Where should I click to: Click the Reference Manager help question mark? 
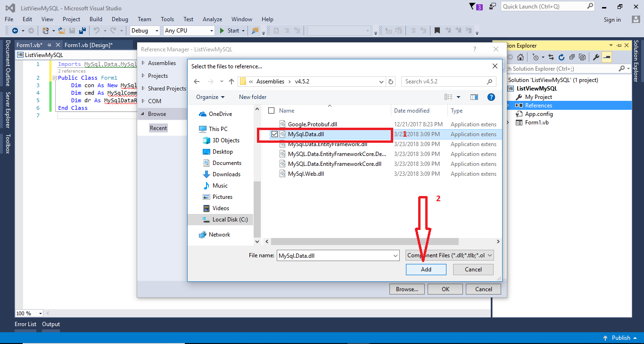(x=474, y=49)
